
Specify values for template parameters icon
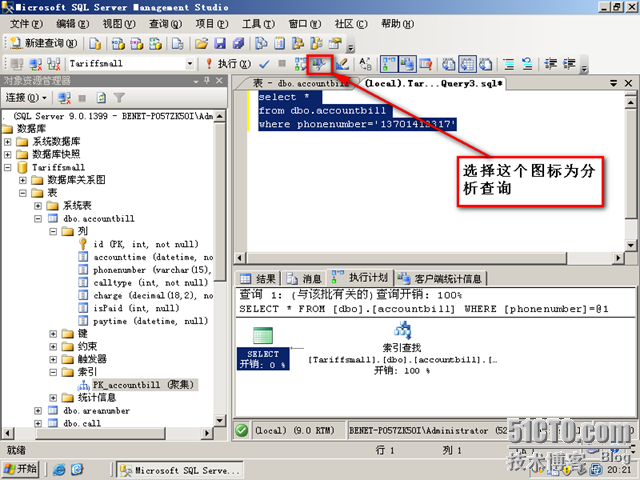coord(365,64)
